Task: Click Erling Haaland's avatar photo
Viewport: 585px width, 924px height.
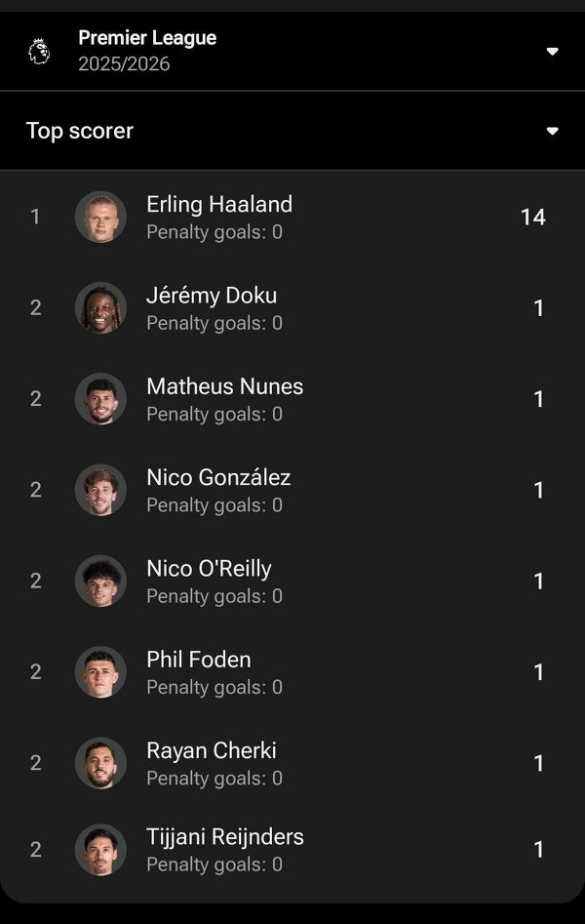Action: (x=100, y=217)
